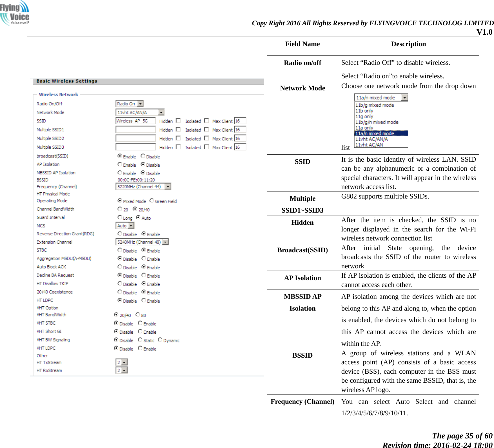
Task: Open the HT RxStream dropdown
Action: tap(124, 371)
